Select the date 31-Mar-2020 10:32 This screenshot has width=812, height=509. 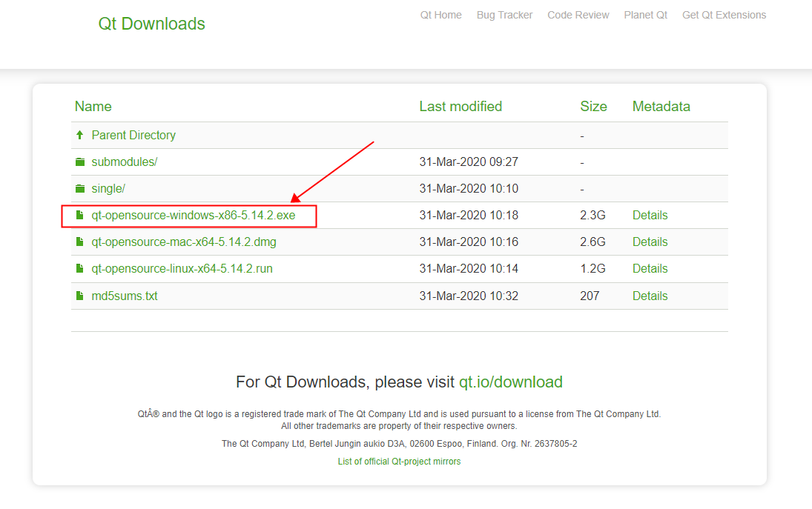click(x=469, y=296)
